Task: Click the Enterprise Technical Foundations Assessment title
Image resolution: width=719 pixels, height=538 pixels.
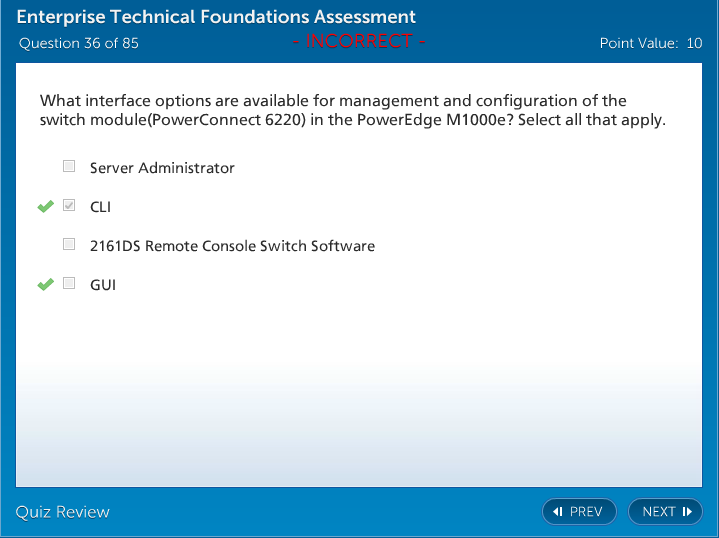Action: coord(216,17)
